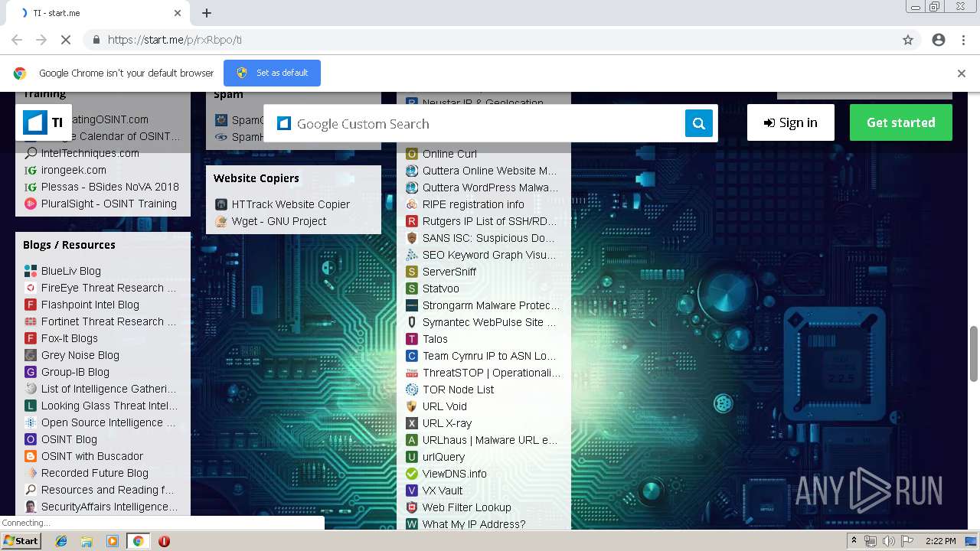Open RIPE registration info link
980x551 pixels.
tap(473, 204)
